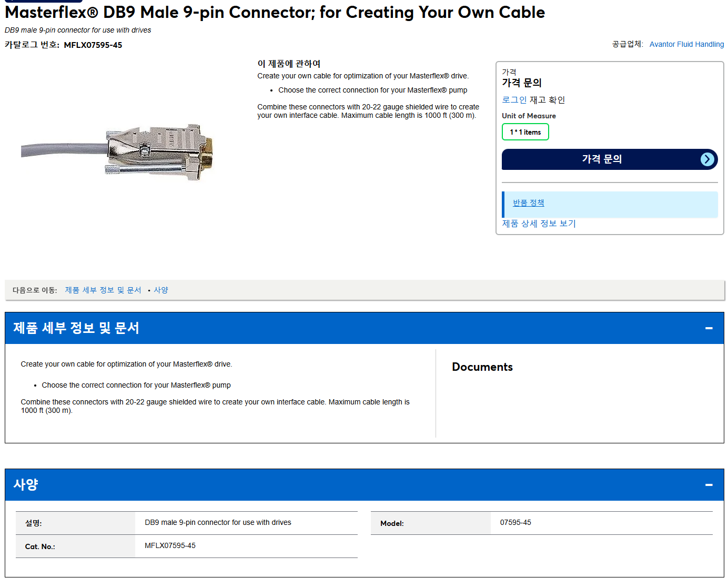
Task: Jump to 사양 anchor link
Action: (x=161, y=290)
